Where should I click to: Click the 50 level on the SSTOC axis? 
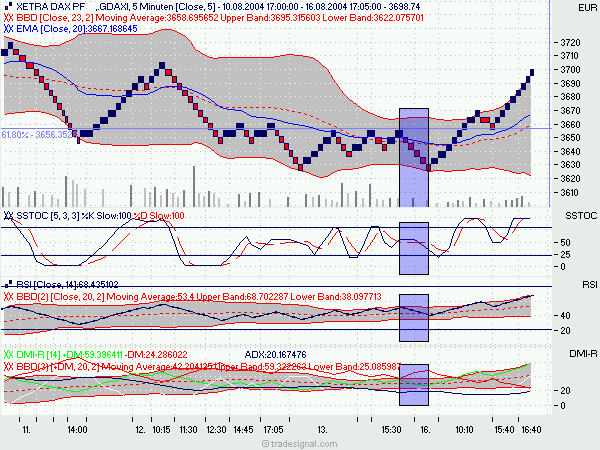pos(565,243)
